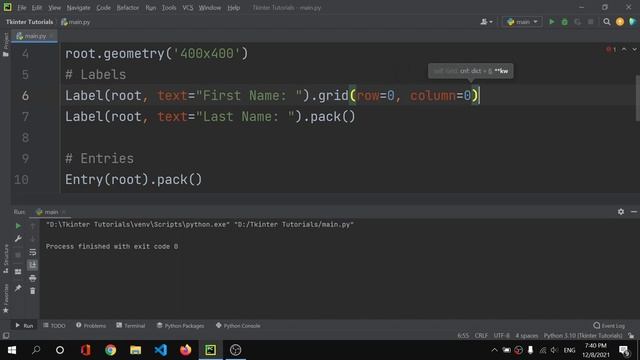Open the Refactor menu
The width and height of the screenshot is (640, 360).
point(128,8)
